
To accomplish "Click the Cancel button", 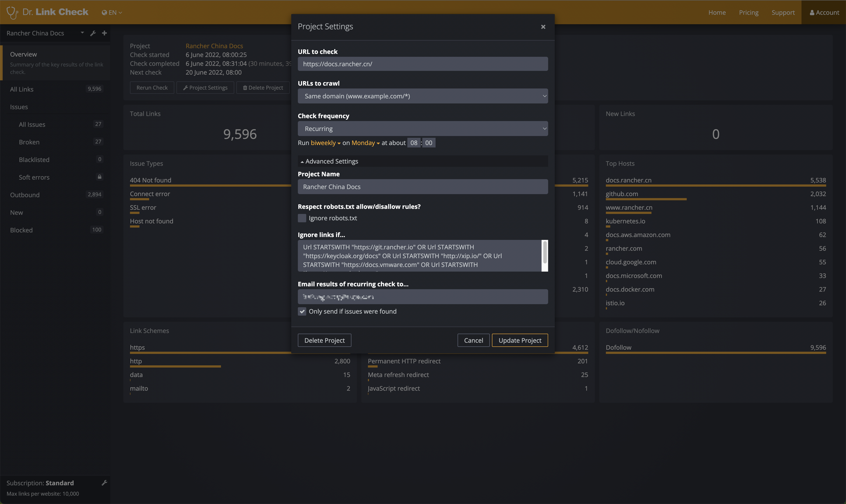I will [x=473, y=340].
